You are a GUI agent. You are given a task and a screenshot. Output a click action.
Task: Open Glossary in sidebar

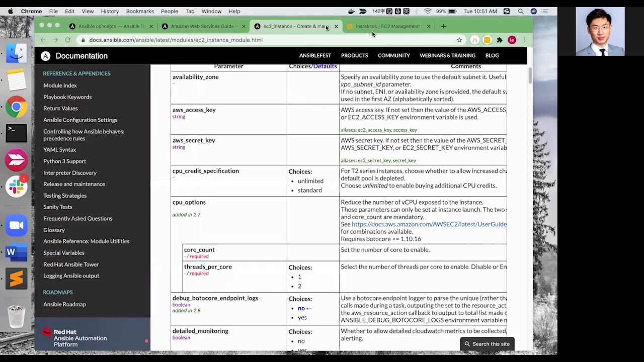54,230
